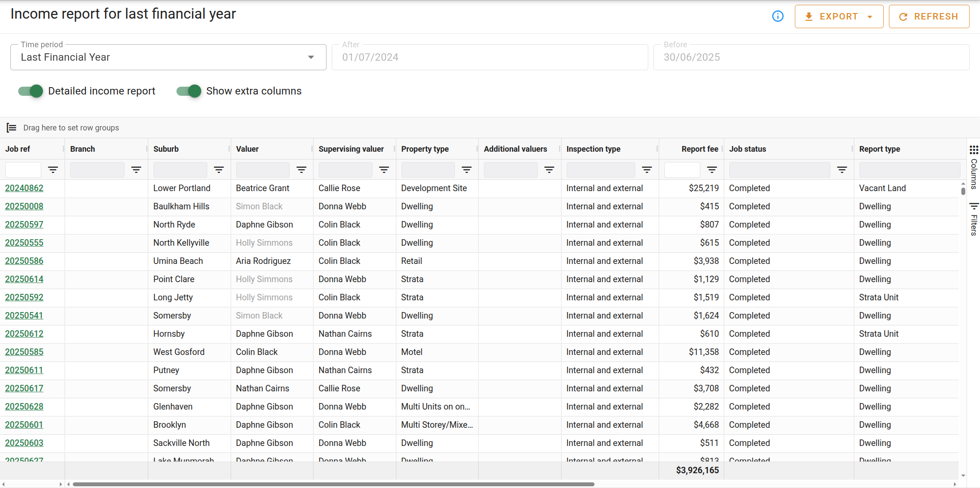Open filter menu for Supervising valuer column

(384, 170)
